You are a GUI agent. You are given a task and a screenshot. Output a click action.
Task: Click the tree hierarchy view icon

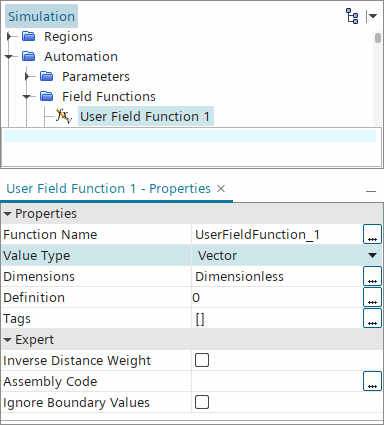pos(352,16)
